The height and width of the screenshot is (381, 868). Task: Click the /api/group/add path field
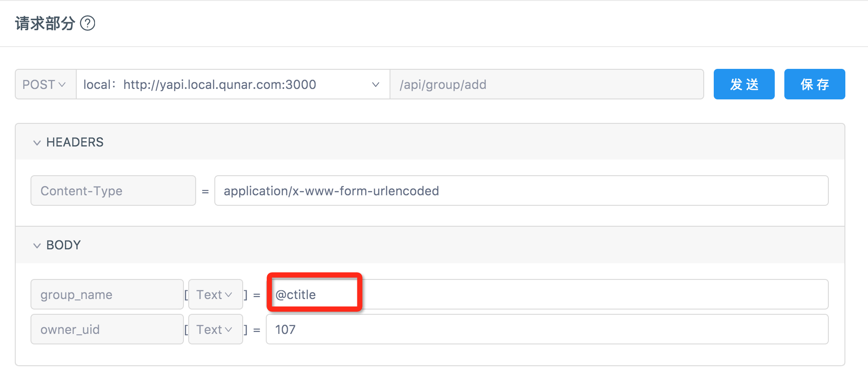(546, 85)
